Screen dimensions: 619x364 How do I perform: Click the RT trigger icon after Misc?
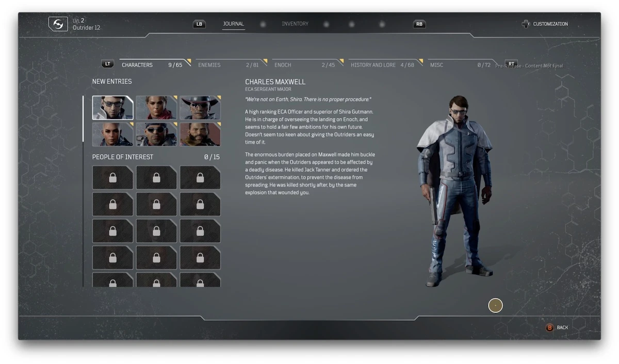[x=511, y=64]
